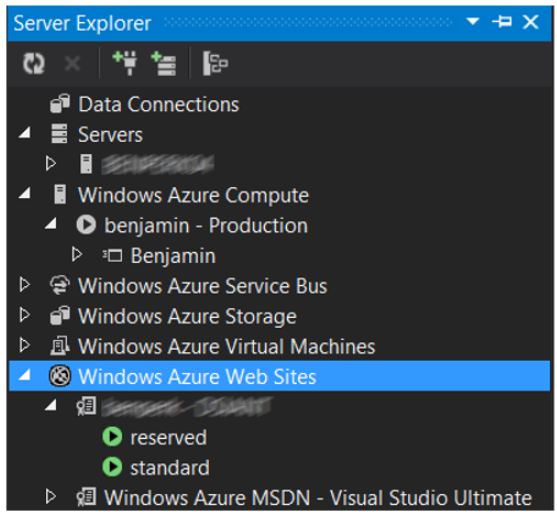Viewport: 557px width, 512px height.
Task: Click the disabled Stop Refresh icon
Action: click(72, 64)
